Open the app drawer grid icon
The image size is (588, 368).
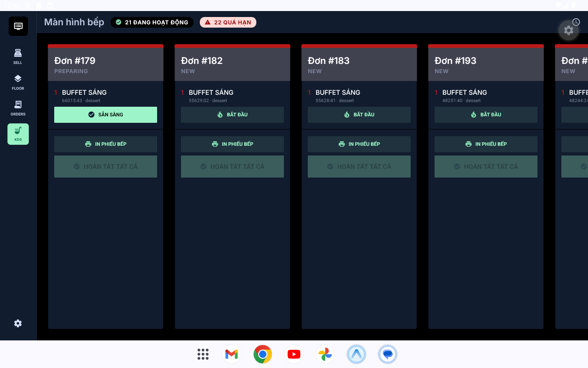[203, 354]
